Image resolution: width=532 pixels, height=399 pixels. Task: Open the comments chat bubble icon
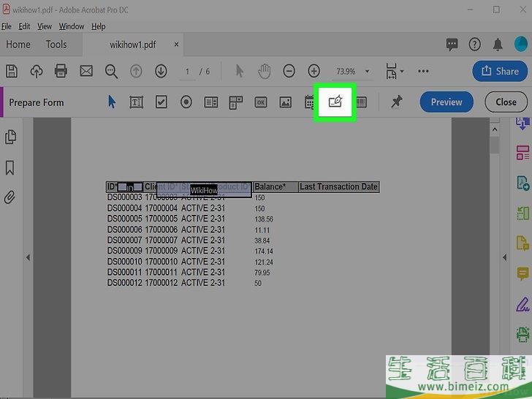coord(452,45)
